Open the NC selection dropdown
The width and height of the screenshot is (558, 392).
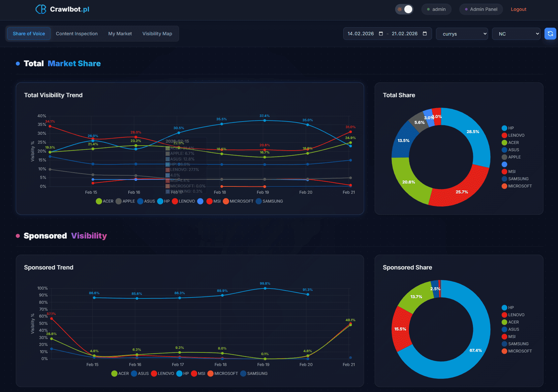click(516, 34)
